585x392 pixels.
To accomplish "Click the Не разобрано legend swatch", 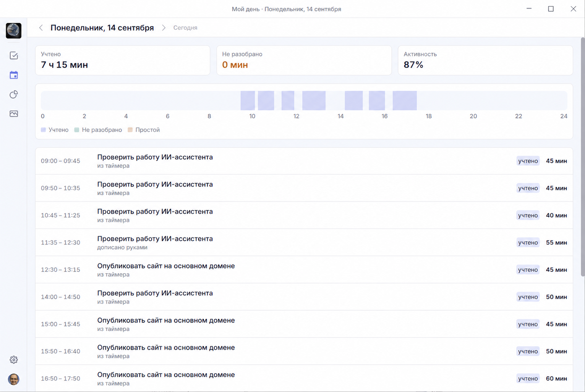I will coord(76,130).
